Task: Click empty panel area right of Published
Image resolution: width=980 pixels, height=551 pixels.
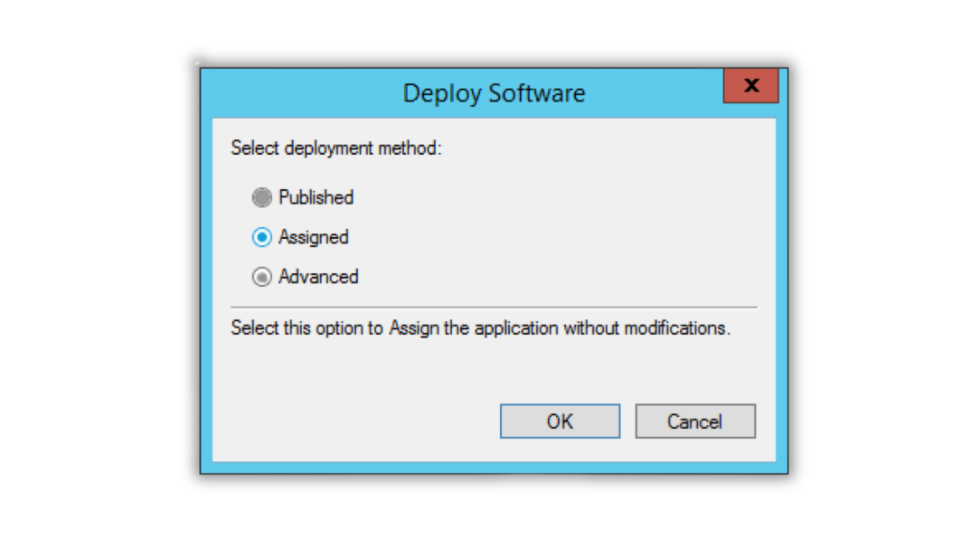Action: [561, 197]
